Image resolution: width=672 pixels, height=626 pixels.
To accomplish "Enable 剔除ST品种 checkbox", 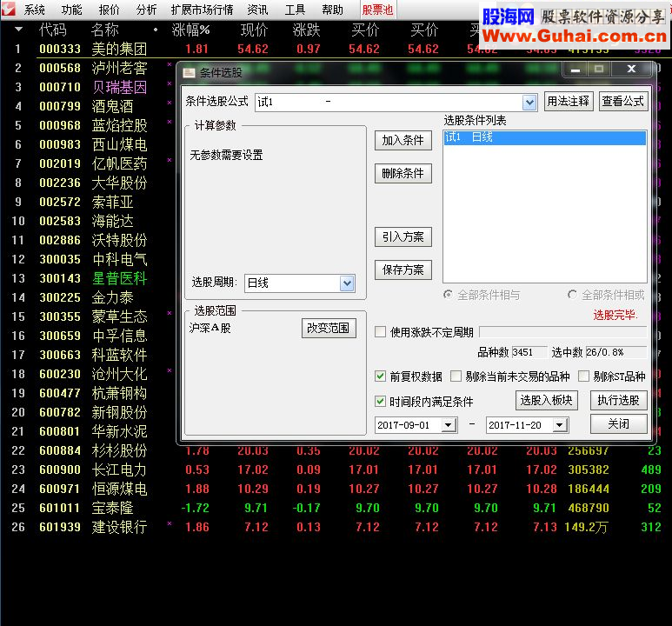I will (x=583, y=376).
